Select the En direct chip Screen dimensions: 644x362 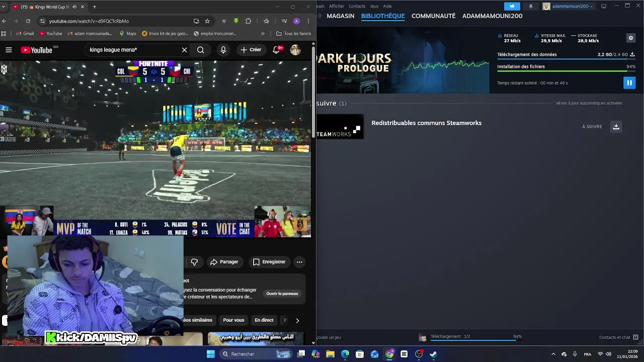264,320
